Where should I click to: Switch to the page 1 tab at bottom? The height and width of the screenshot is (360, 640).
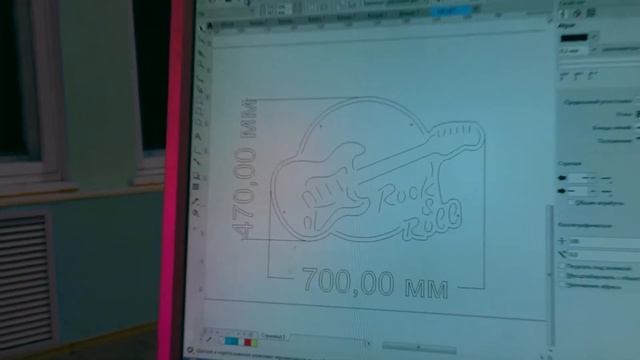pos(273,336)
